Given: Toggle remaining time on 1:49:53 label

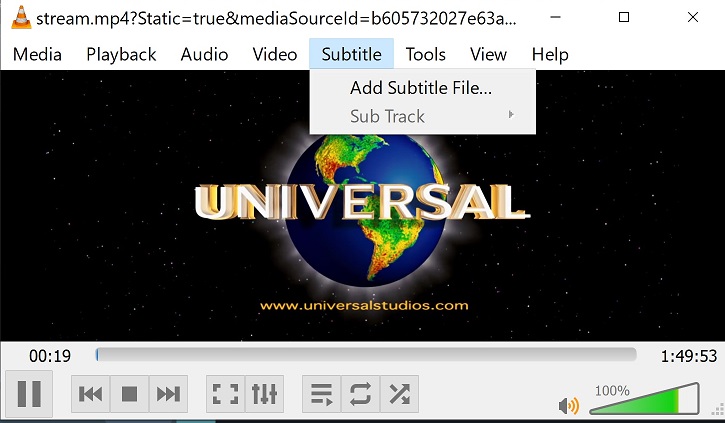Looking at the screenshot, I should (x=688, y=356).
